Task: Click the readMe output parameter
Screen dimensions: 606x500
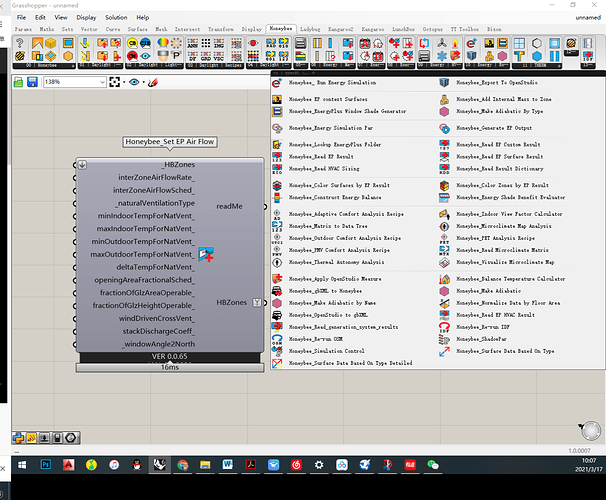Action: click(230, 206)
